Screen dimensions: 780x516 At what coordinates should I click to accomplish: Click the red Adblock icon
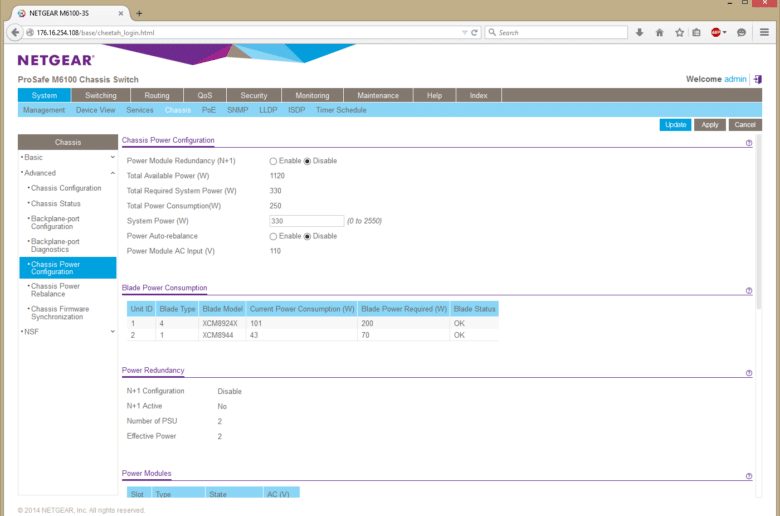pos(716,32)
